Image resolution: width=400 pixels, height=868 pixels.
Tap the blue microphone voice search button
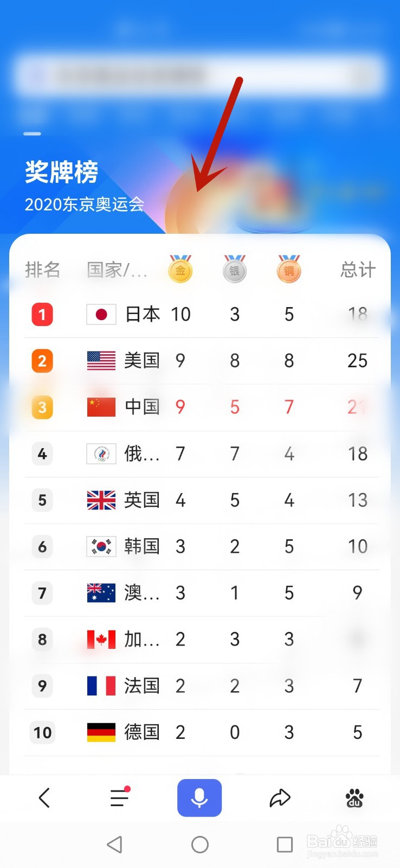click(199, 797)
